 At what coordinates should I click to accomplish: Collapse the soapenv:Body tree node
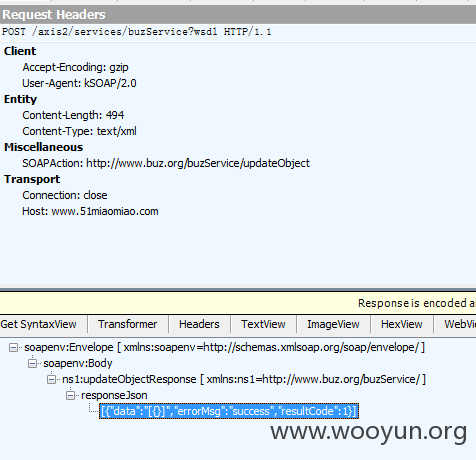coord(32,363)
